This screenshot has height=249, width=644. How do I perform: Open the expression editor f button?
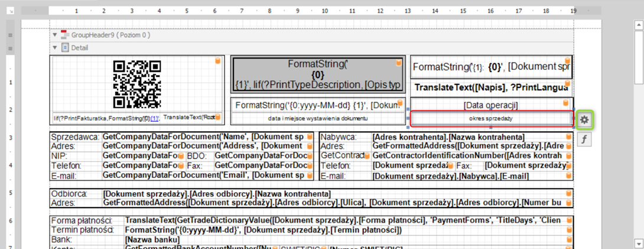point(584,140)
